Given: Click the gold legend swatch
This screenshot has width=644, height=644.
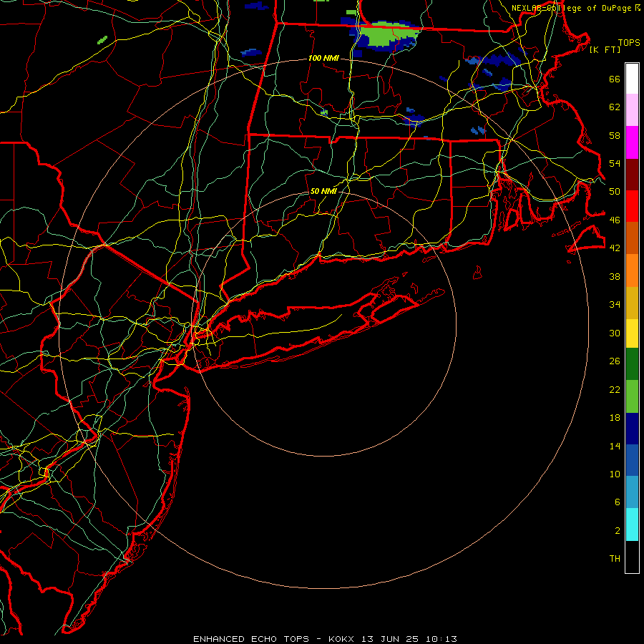Looking at the screenshot, I should [x=632, y=303].
